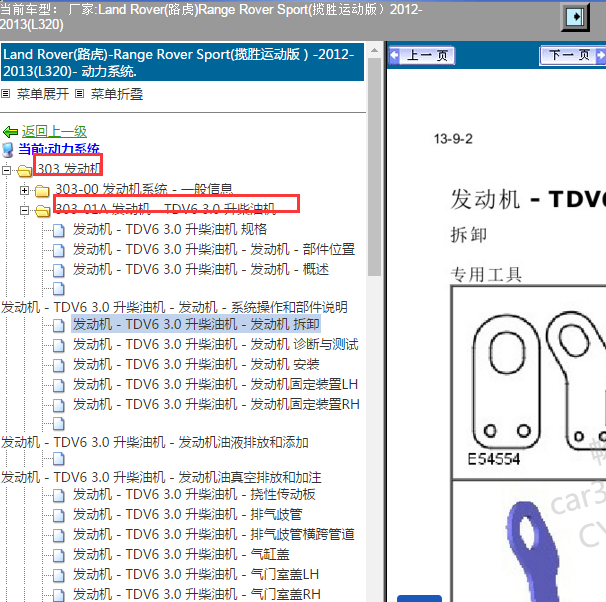Screen dimensions: 606x602
Task: Collapse the 303 发动机 tree node
Action: 6,170
